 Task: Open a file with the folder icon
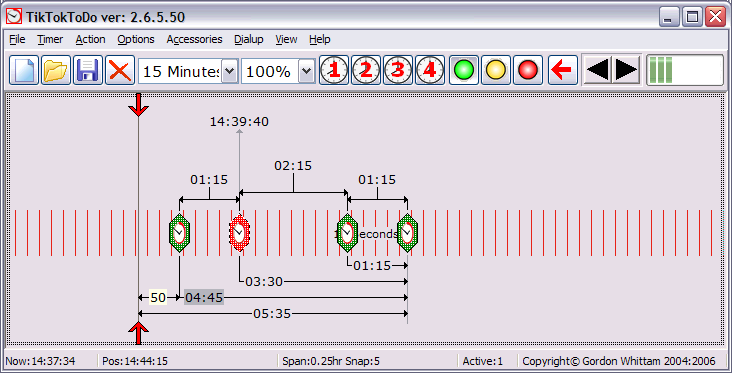click(x=56, y=70)
